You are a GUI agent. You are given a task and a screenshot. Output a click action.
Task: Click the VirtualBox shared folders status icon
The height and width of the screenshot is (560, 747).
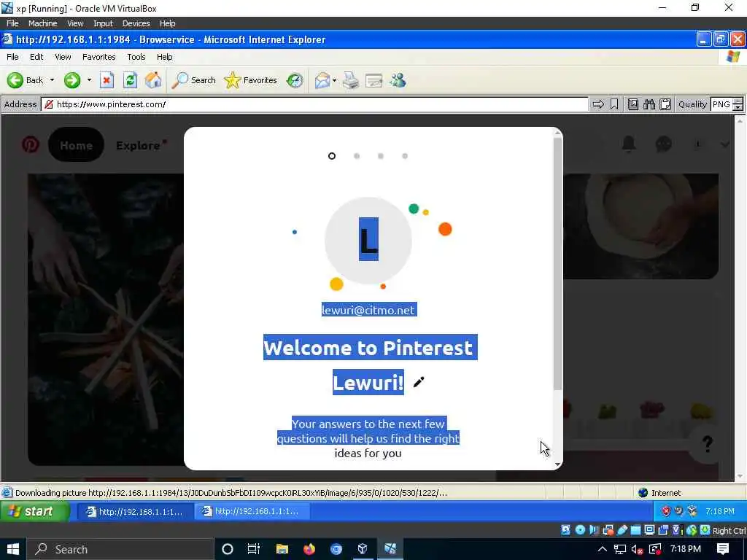(636, 529)
